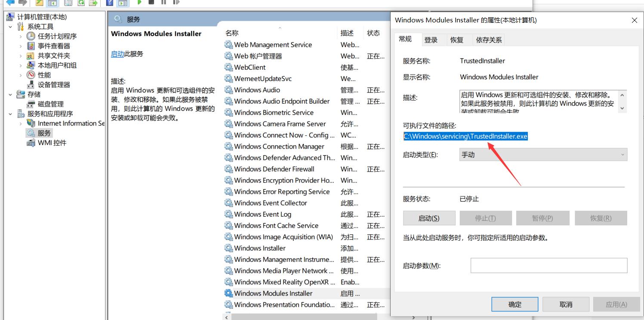Select the Event Viewer icon in tree

pyautogui.click(x=31, y=46)
